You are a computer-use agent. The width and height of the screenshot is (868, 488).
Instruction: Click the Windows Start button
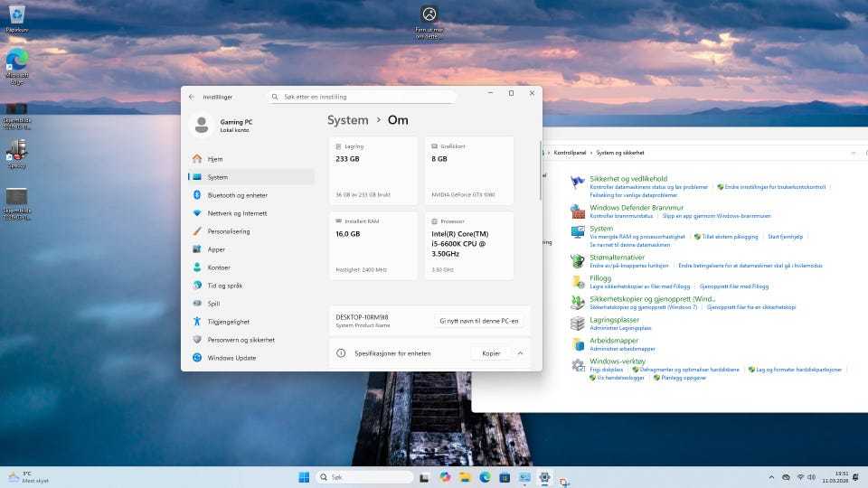(304, 477)
